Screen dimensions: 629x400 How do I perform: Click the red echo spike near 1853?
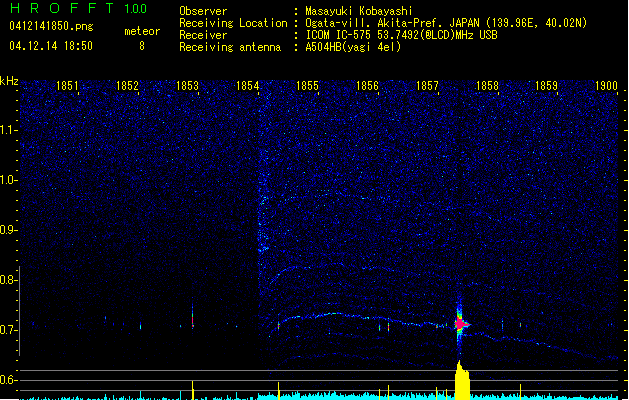[x=193, y=320]
